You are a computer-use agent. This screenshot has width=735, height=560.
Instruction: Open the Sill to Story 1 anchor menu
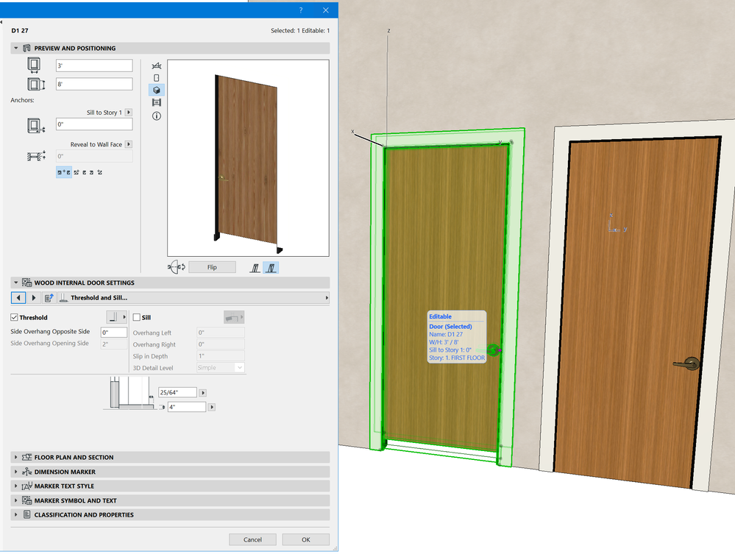[129, 113]
